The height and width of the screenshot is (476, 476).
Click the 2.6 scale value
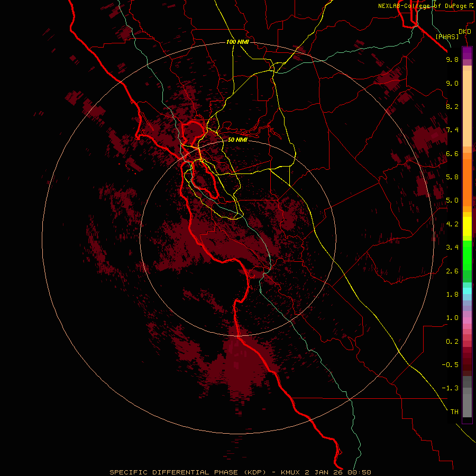point(452,271)
